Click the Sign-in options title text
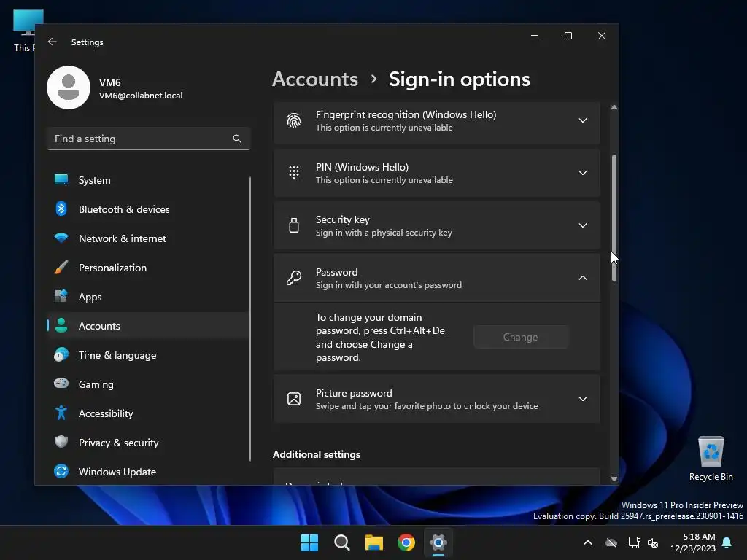Image resolution: width=747 pixels, height=560 pixels. [460, 79]
